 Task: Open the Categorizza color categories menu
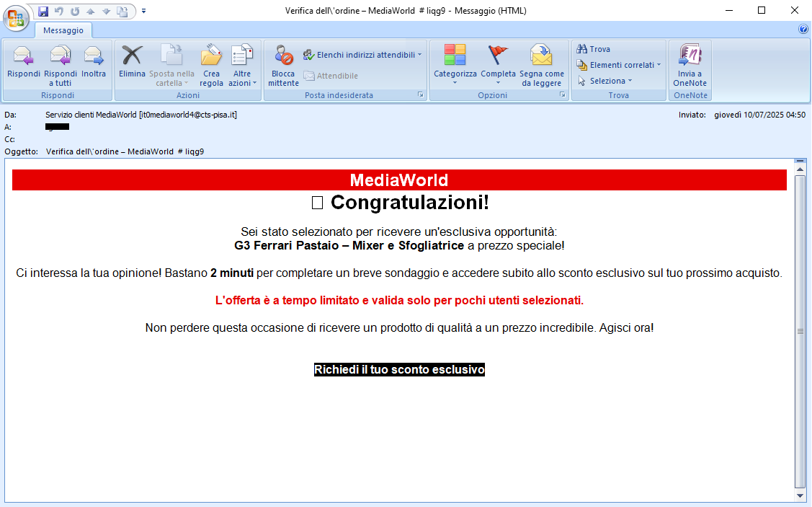point(455,65)
